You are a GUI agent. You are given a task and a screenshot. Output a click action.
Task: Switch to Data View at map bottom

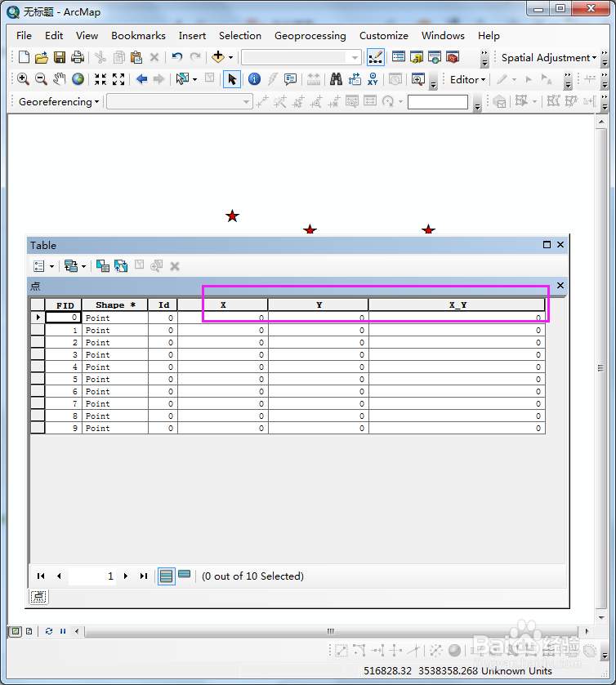tap(16, 631)
